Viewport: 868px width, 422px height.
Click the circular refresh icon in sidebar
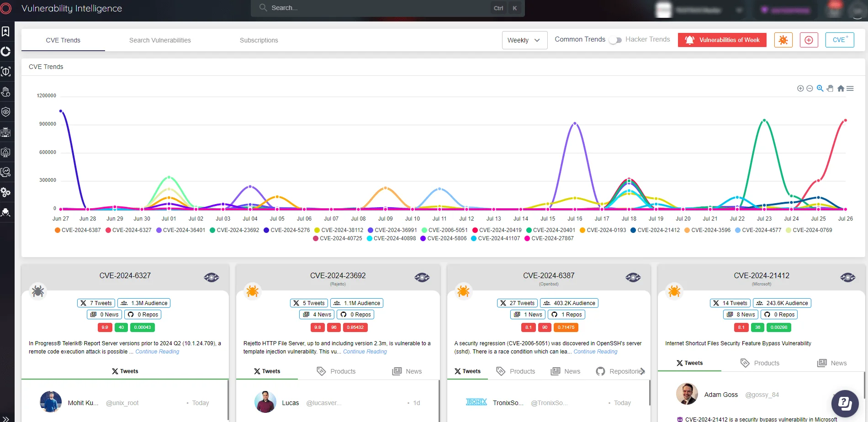click(5, 51)
